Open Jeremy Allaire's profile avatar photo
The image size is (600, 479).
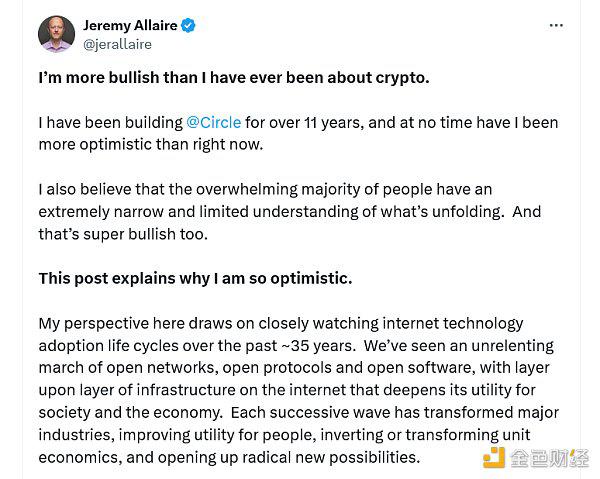[57, 34]
